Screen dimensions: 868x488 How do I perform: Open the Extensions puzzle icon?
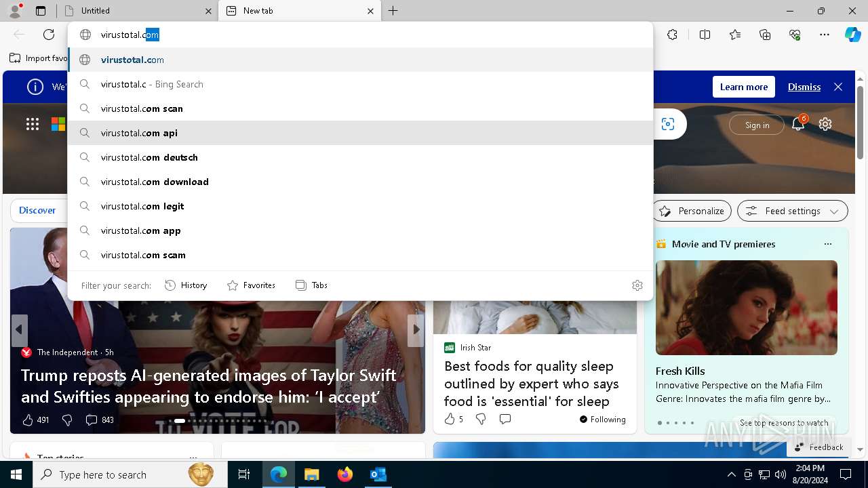[x=672, y=35]
